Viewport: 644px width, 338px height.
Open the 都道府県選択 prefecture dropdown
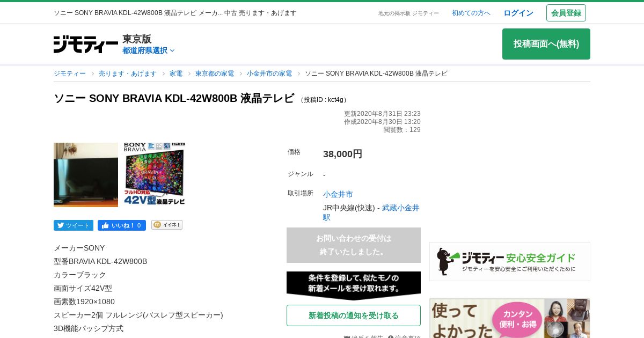click(149, 50)
